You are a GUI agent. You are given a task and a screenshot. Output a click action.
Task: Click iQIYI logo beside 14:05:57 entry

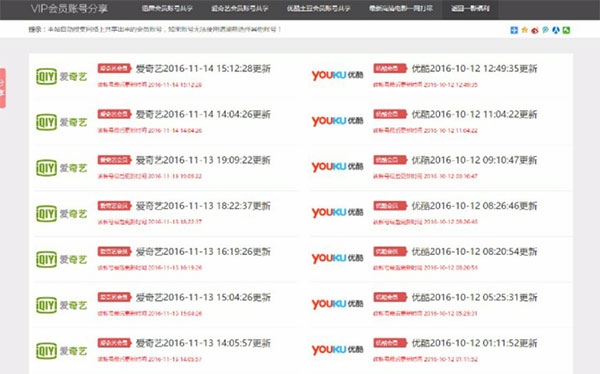click(x=62, y=351)
